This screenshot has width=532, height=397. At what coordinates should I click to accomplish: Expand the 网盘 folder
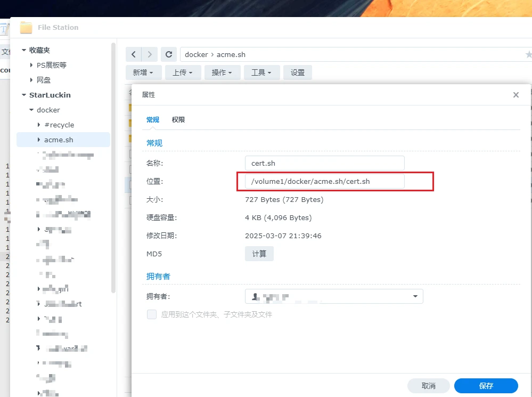coord(31,80)
